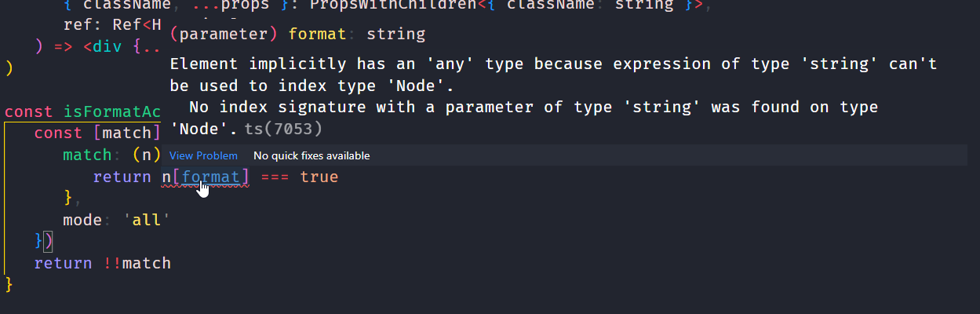The height and width of the screenshot is (314, 980).
Task: Click the match property key with colon
Action: (88, 155)
